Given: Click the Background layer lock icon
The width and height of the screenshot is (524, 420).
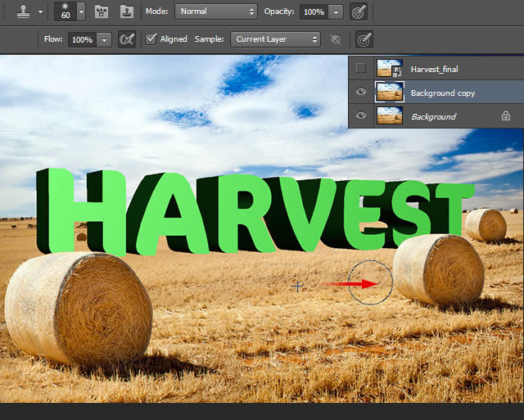Looking at the screenshot, I should [506, 115].
